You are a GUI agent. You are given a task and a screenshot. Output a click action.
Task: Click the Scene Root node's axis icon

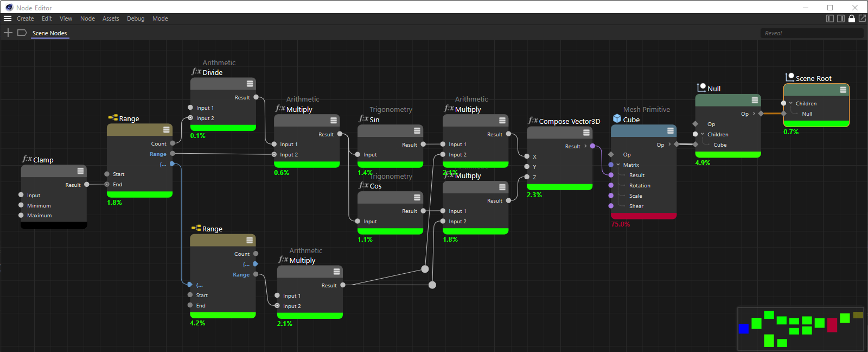pyautogui.click(x=790, y=78)
